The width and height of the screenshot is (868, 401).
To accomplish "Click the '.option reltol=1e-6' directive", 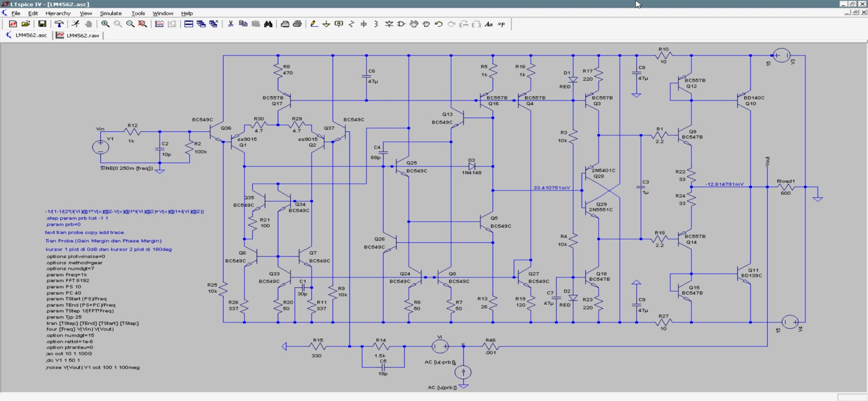I will pyautogui.click(x=69, y=341).
